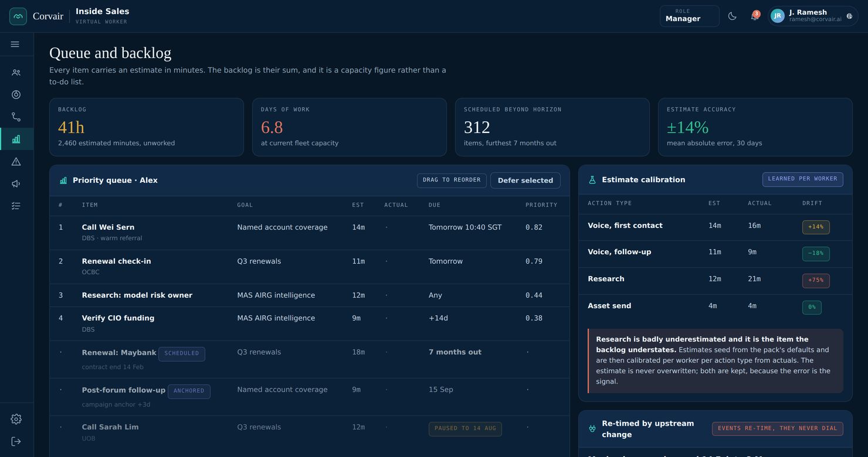Click the JR user avatar

pos(778,16)
